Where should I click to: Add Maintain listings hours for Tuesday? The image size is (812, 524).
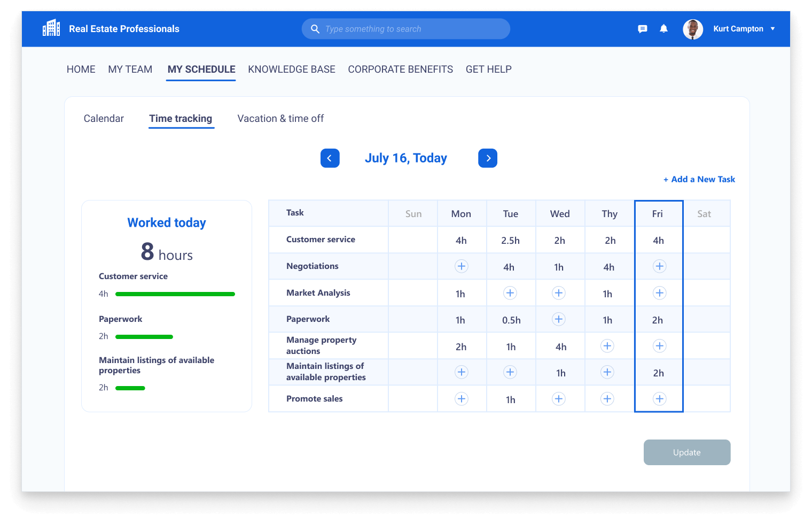[x=510, y=372]
